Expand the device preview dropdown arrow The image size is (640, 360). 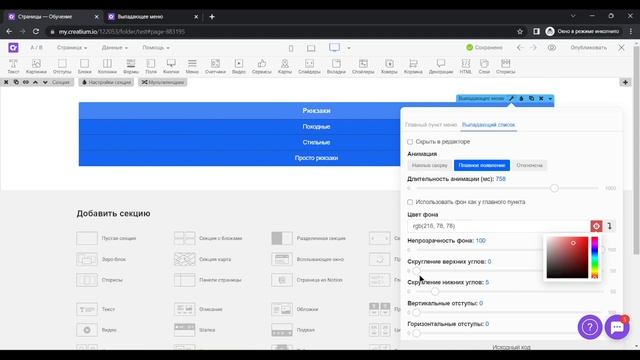click(x=349, y=48)
